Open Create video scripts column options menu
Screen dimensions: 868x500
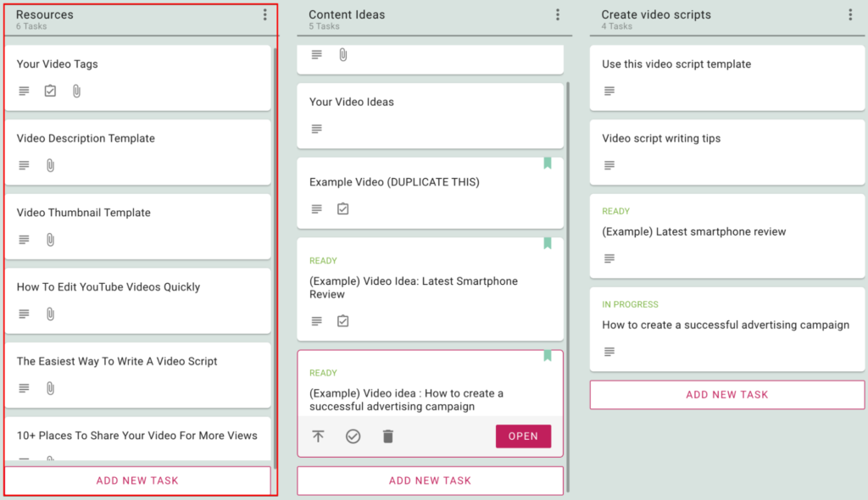(x=851, y=15)
